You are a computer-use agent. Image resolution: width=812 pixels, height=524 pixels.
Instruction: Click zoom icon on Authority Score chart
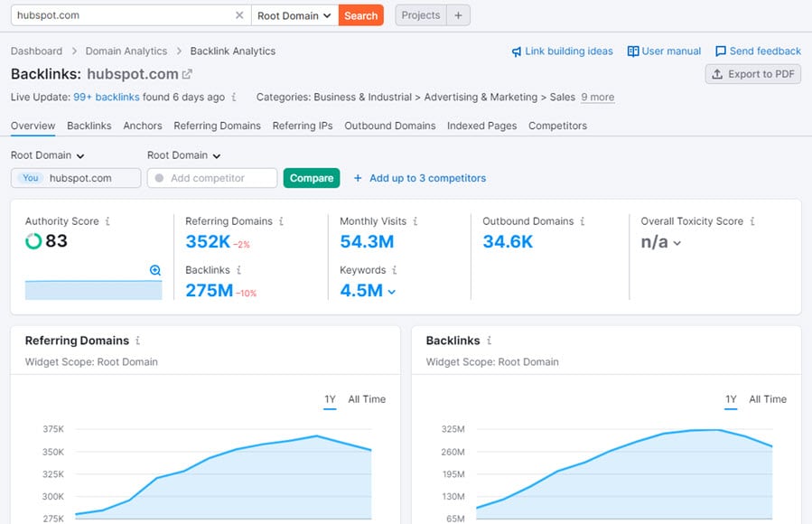point(155,270)
